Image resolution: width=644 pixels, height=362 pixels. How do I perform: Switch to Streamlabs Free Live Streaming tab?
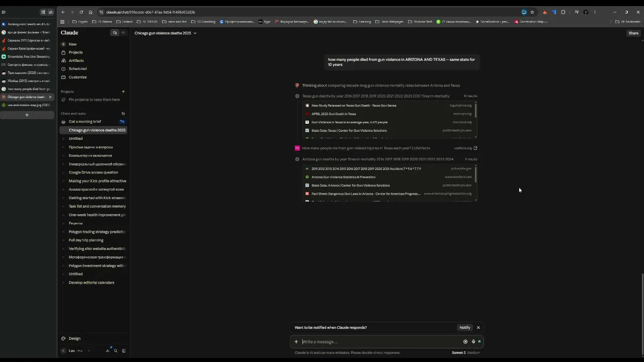click(x=27, y=57)
